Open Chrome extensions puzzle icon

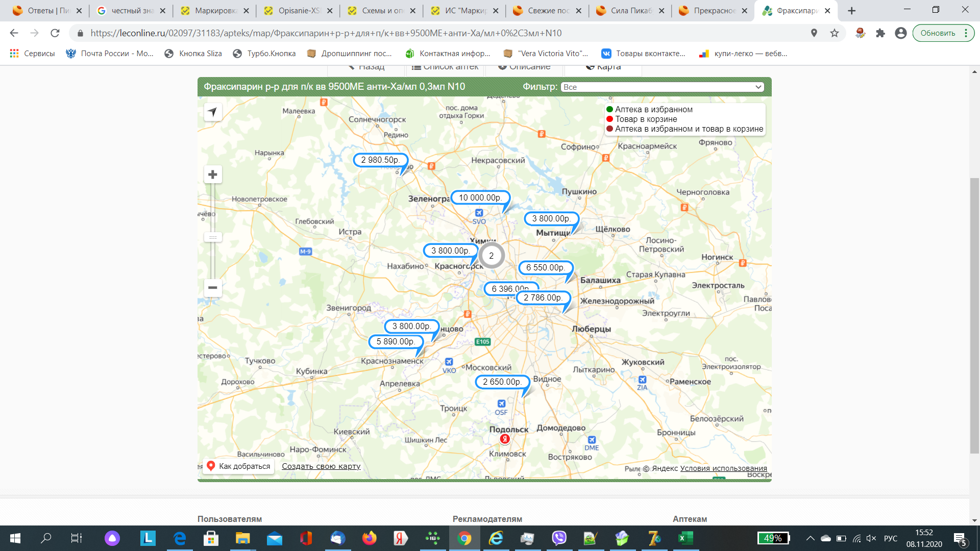[880, 33]
